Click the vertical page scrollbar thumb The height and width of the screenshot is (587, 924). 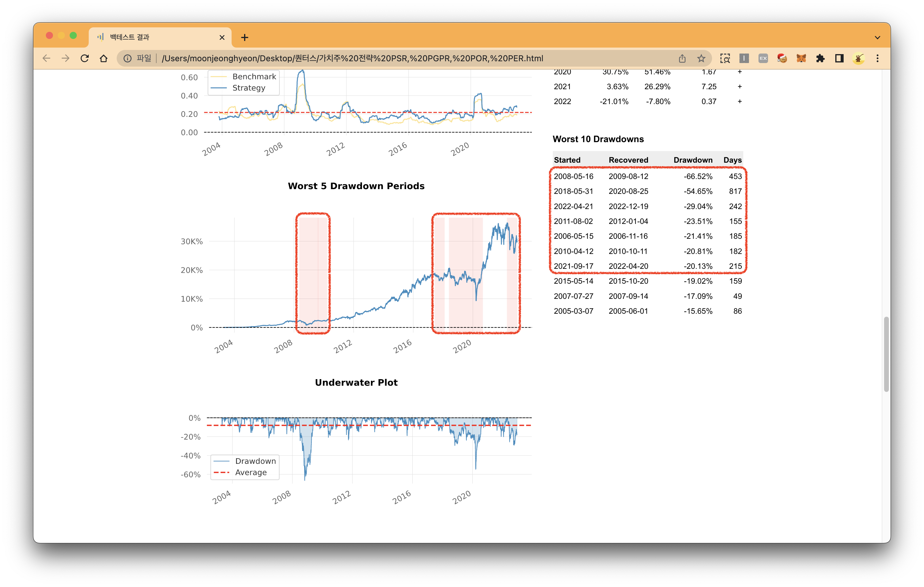pyautogui.click(x=886, y=354)
